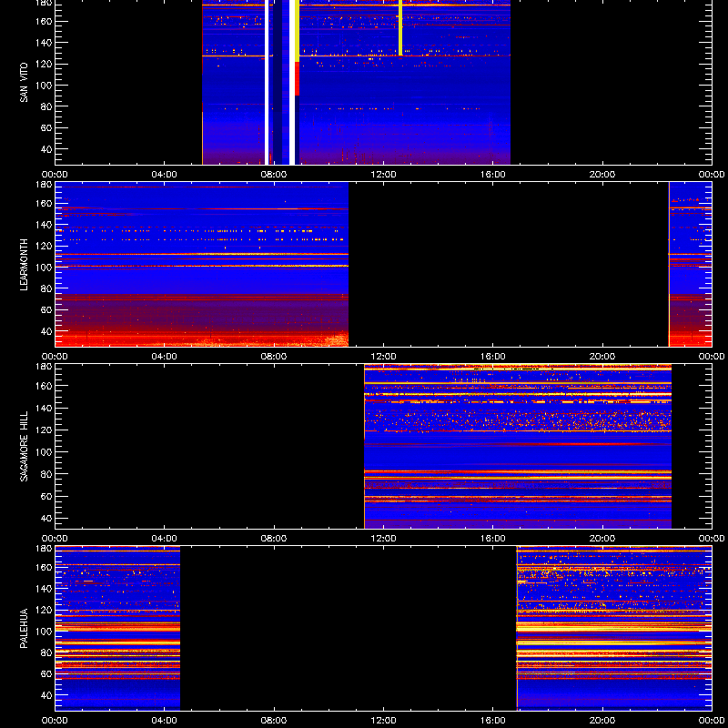Pick the 16:00 tick label under Sagamore Hill panel

tap(493, 539)
